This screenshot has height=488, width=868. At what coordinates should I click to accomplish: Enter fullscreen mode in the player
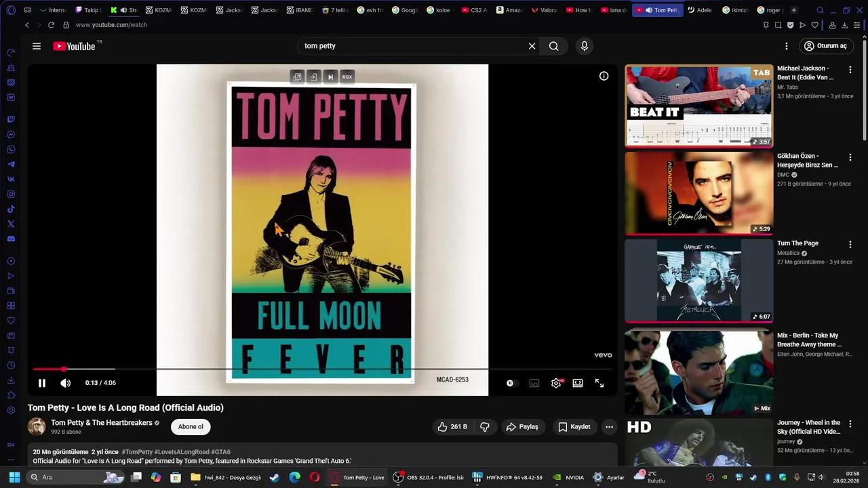599,383
